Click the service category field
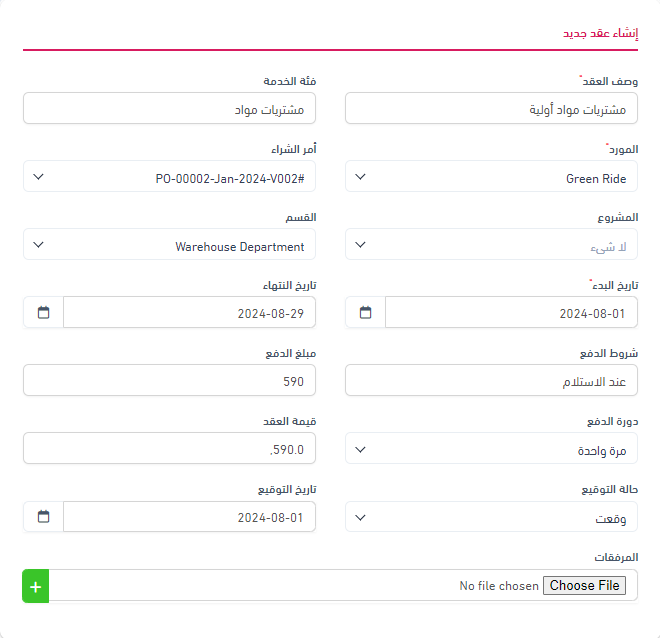 click(169, 108)
